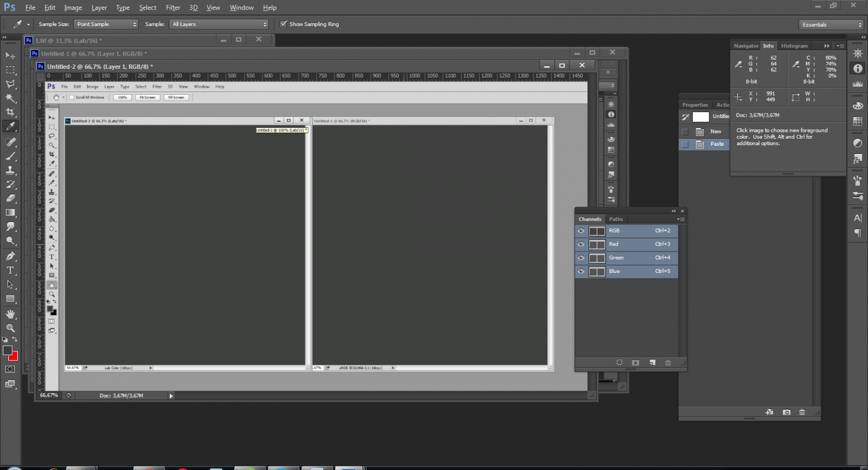The width and height of the screenshot is (868, 470).
Task: Select the Clone Stamp tool
Action: (x=10, y=171)
